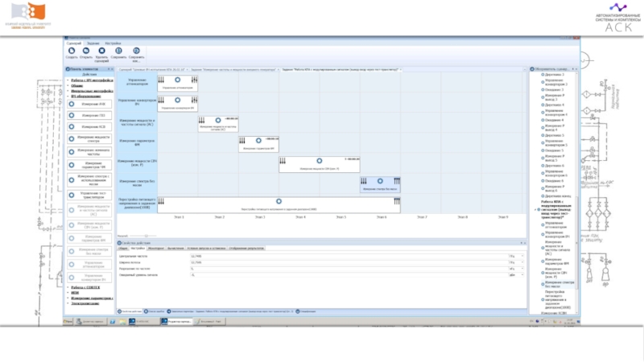This screenshot has height=362, width=644.
Task: Switch to Задание Измерение частоты и мощности document tab
Action: 233,70
